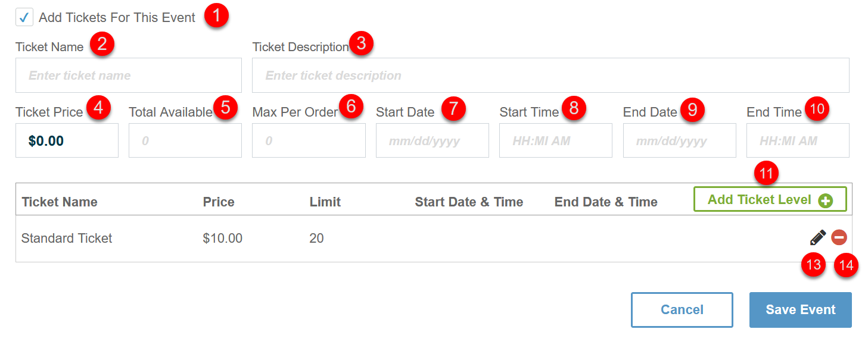Uncheck Add Tickets For This Event checkbox

(x=24, y=17)
